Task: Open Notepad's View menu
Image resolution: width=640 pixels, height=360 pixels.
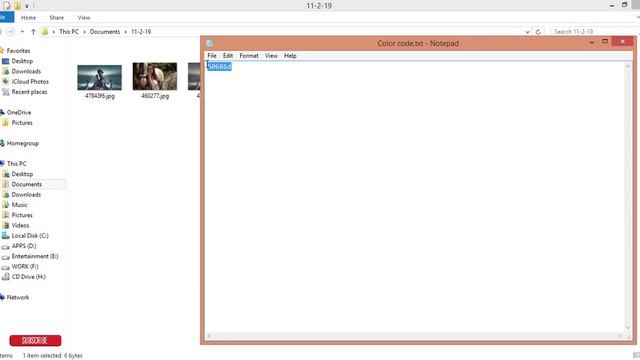Action: coord(271,56)
